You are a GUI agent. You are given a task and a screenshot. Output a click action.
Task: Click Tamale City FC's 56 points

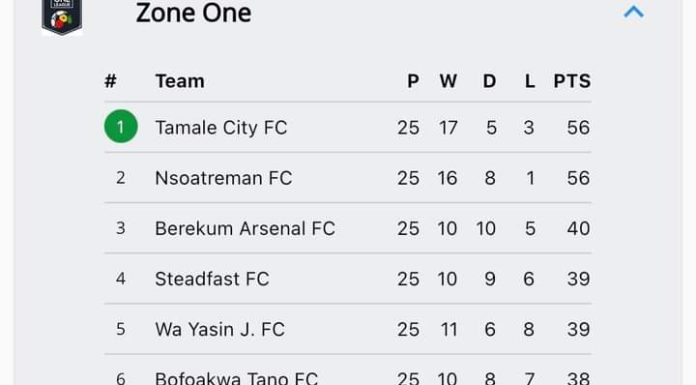coord(578,128)
